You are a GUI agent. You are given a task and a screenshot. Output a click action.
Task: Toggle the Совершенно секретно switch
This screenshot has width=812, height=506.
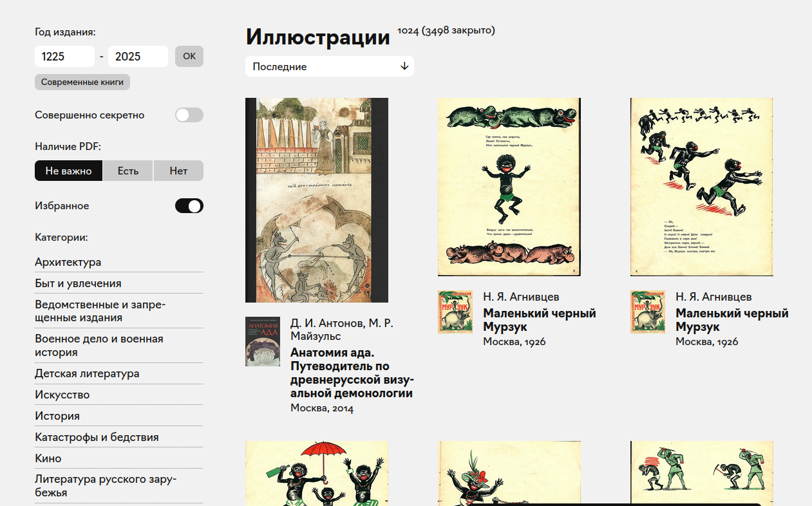pos(189,115)
